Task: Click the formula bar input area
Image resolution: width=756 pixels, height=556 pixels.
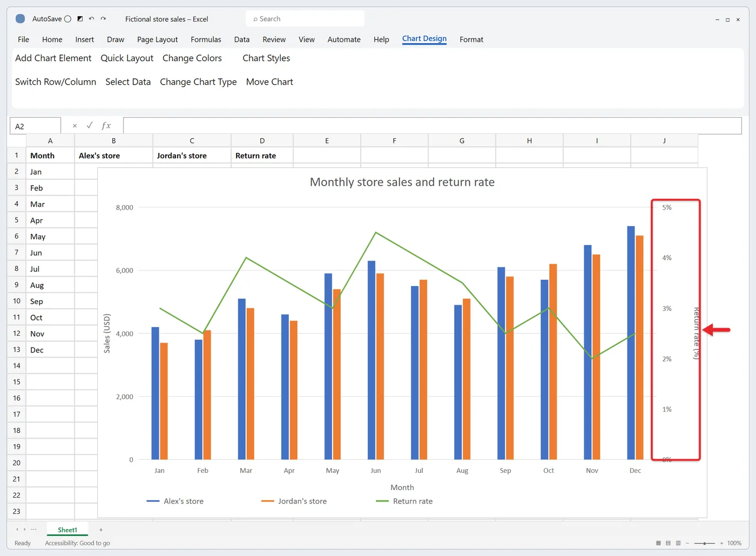Action: tap(432, 126)
